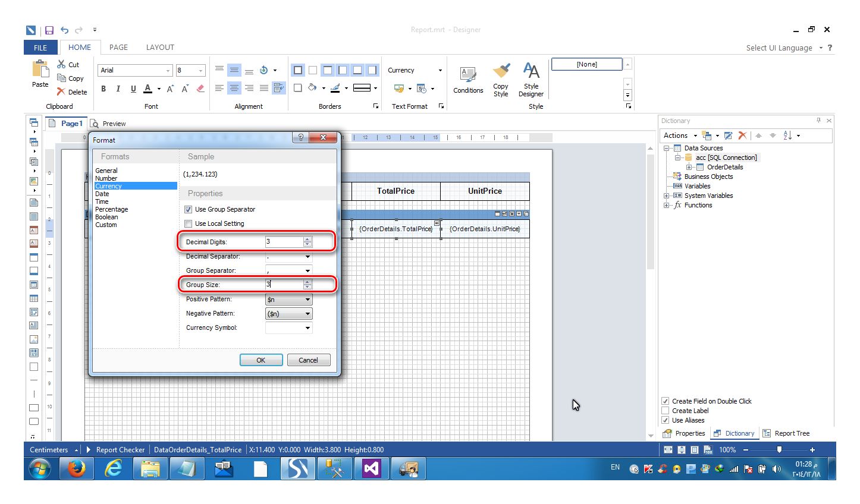Image resolution: width=860 pixels, height=504 pixels.
Task: Open Firefox from the taskbar
Action: coord(76,469)
